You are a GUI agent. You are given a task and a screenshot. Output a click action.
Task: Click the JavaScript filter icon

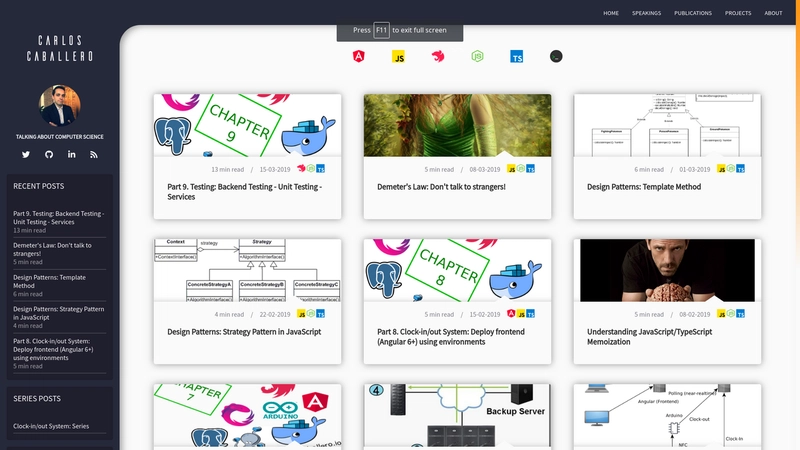[x=397, y=57]
